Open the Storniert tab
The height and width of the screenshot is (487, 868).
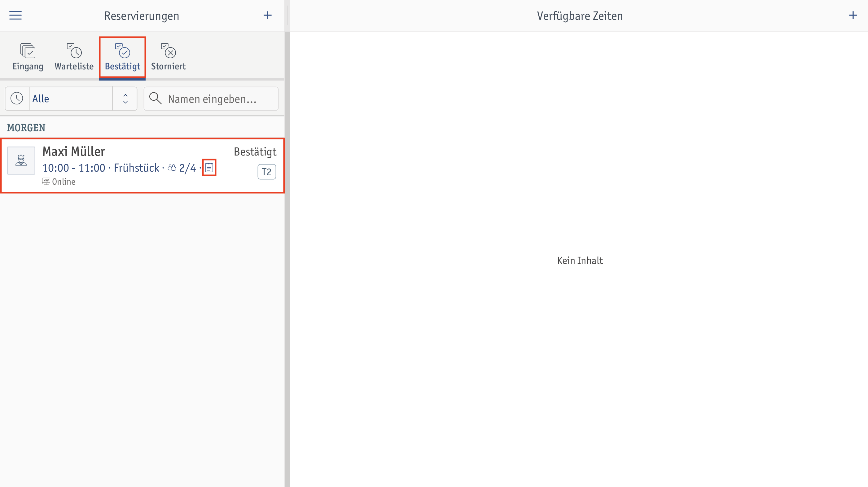tap(168, 57)
